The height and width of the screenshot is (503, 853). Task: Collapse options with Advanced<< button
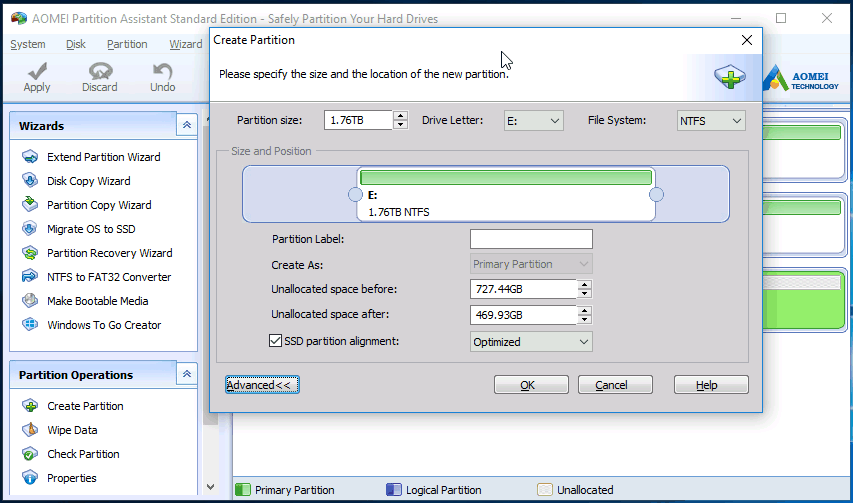(x=262, y=385)
